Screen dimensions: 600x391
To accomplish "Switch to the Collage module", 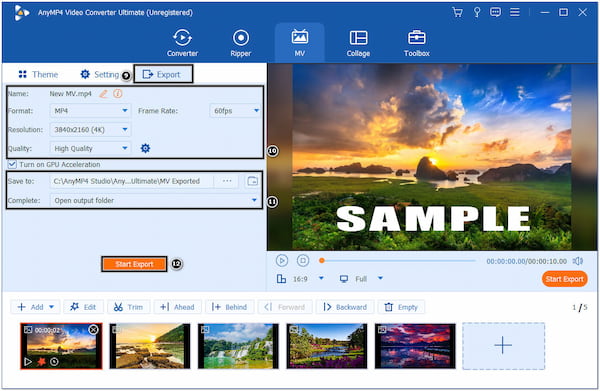I will (x=358, y=43).
